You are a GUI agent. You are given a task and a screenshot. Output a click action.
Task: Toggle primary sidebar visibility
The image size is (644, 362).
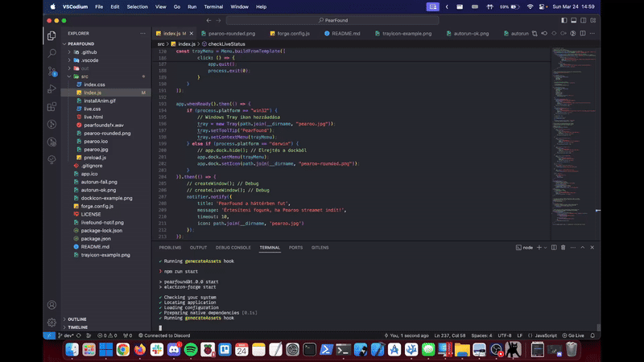564,20
